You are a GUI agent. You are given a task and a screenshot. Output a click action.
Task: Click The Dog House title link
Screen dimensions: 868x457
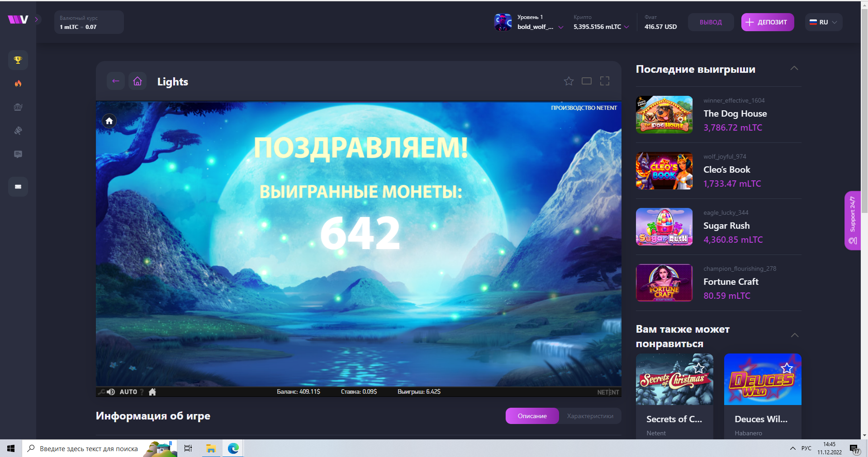tap(735, 113)
